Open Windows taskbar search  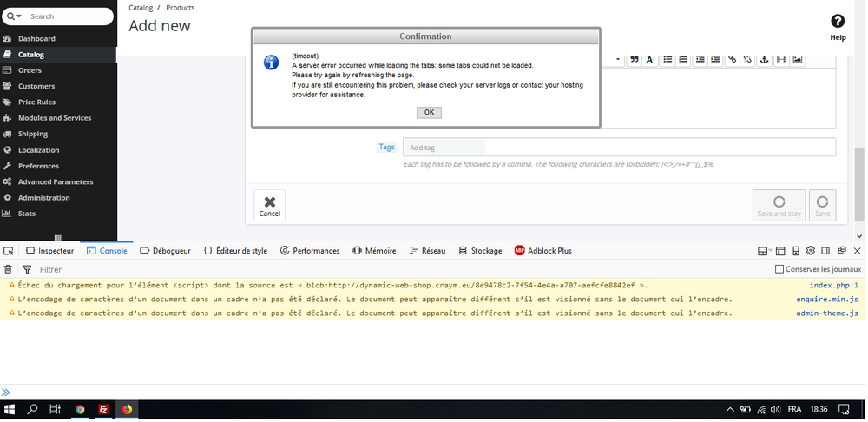point(33,410)
